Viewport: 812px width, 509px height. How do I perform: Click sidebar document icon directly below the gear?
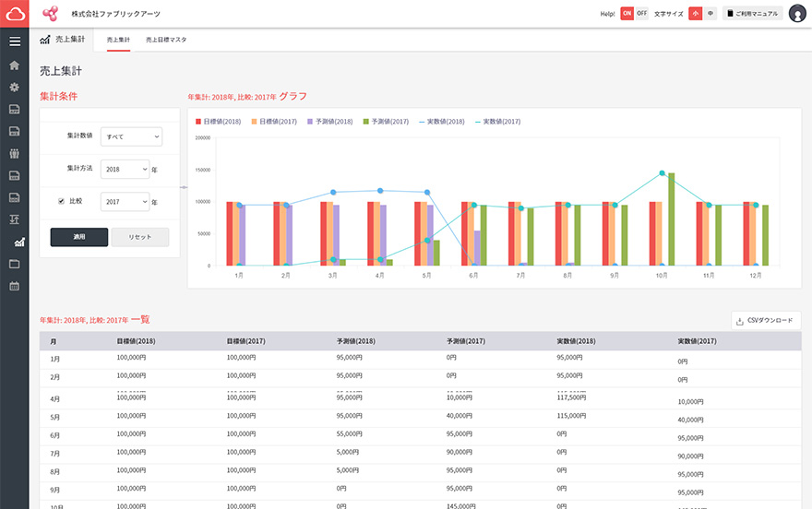pos(15,109)
